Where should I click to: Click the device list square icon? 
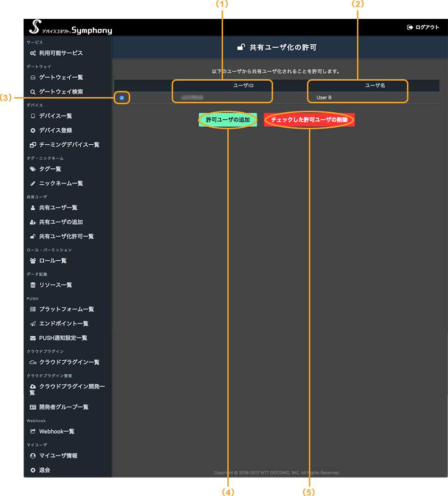click(33, 116)
